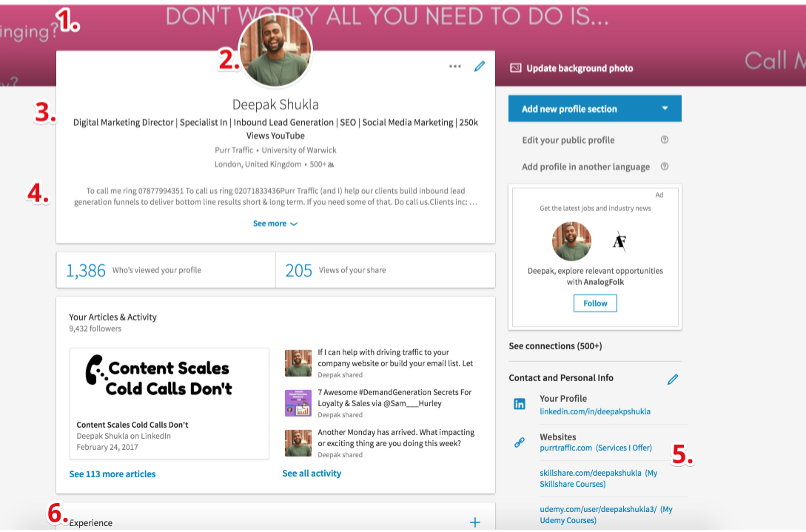Click the help icon beside Edit your public profile
This screenshot has height=532, width=806.
[x=664, y=139]
